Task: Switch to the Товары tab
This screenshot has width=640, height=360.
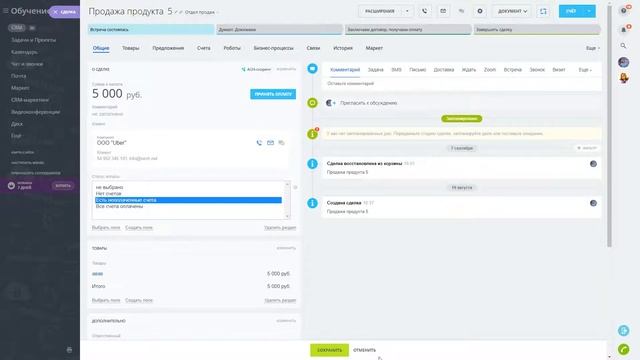Action: coord(131,48)
